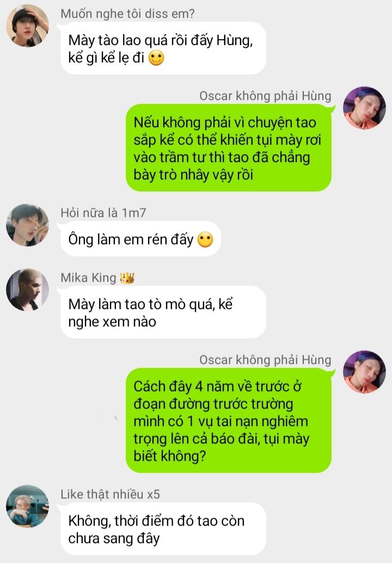Viewport: 392px width, 563px height.
Task: Open the Like thật nhiều x5 avatar
Action: tap(27, 506)
